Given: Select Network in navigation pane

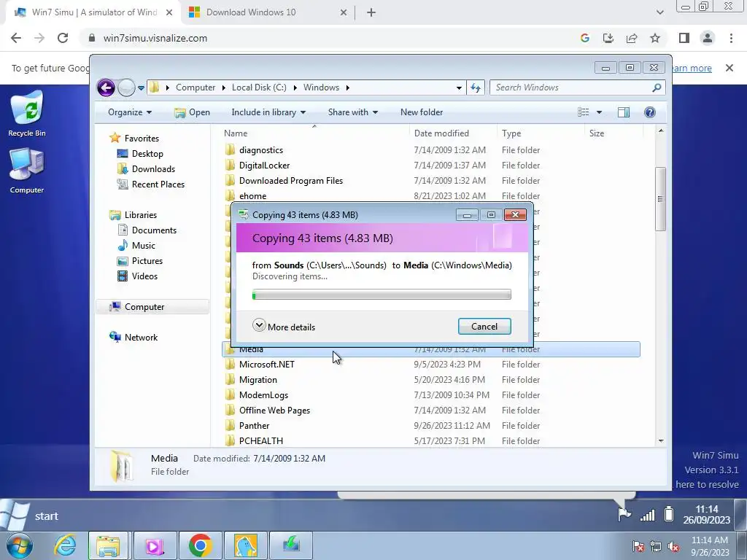Looking at the screenshot, I should (141, 338).
